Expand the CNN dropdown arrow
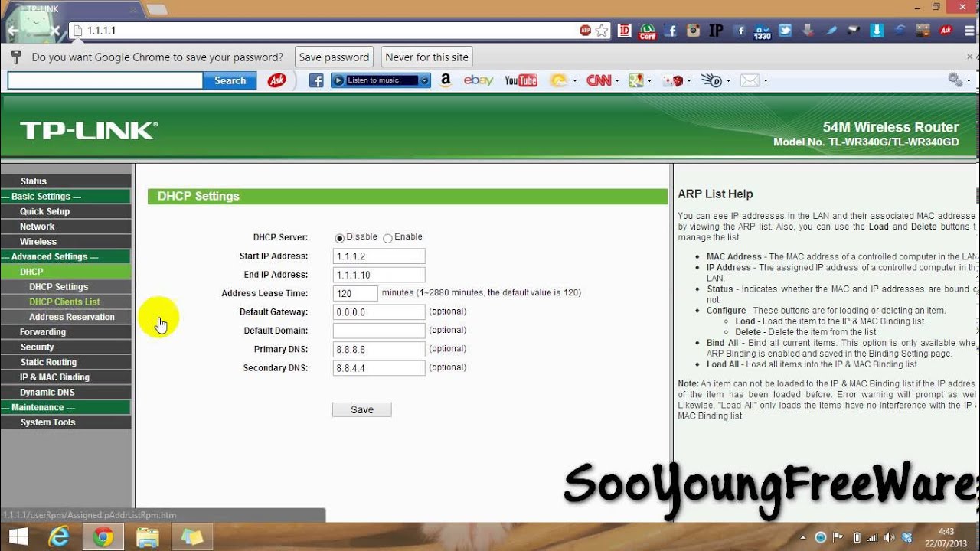 point(617,81)
